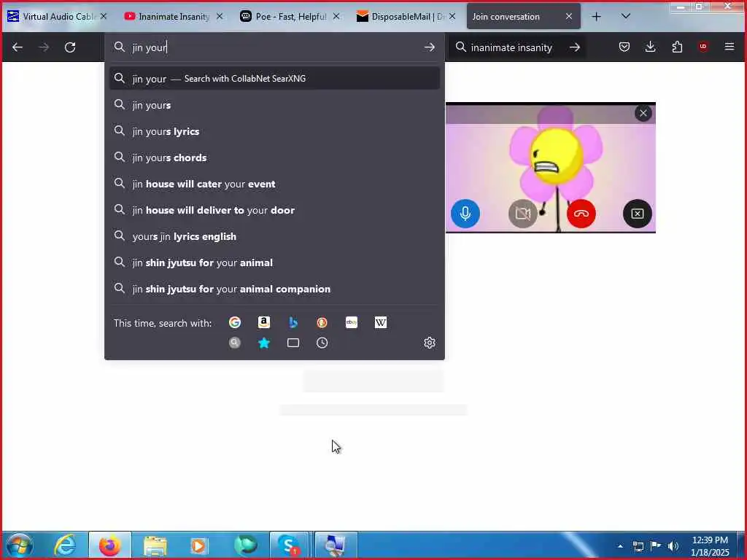The image size is (747, 560).
Task: Open Windows Media Player in taskbar
Action: 198,545
